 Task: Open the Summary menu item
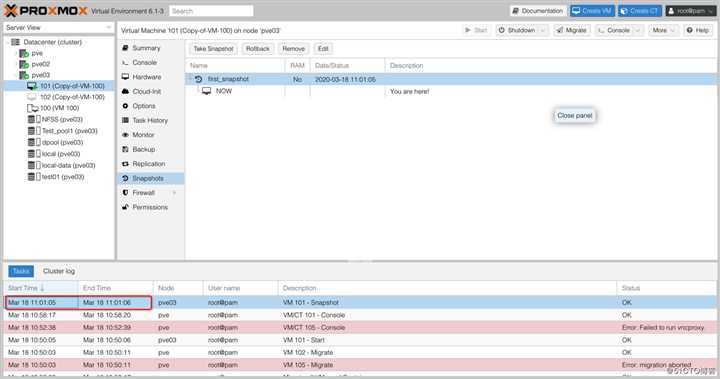(x=151, y=48)
